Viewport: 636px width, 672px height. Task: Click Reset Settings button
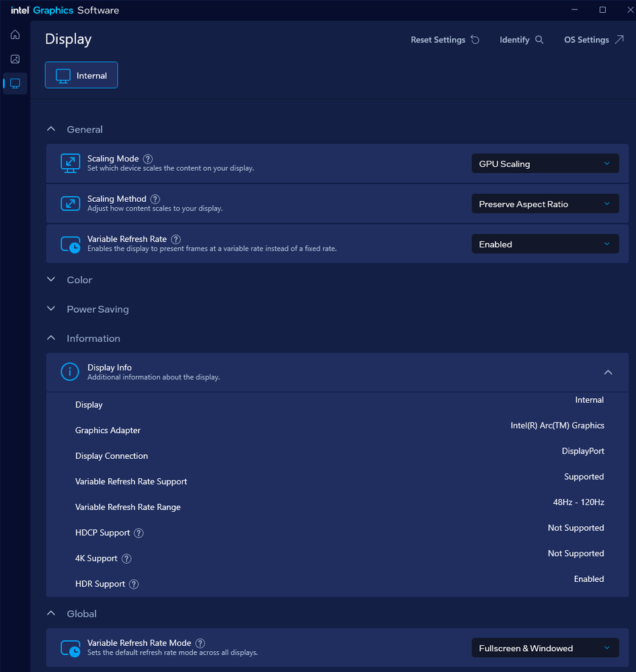[x=445, y=40]
